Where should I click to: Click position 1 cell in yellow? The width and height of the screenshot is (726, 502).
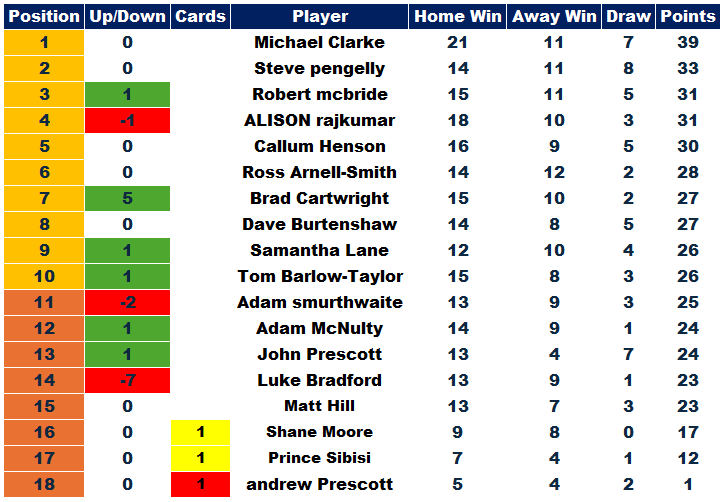(44, 43)
